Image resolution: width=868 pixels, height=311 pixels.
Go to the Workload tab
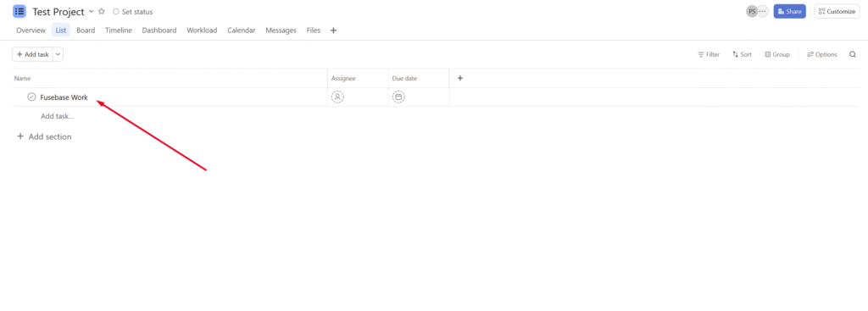point(202,31)
